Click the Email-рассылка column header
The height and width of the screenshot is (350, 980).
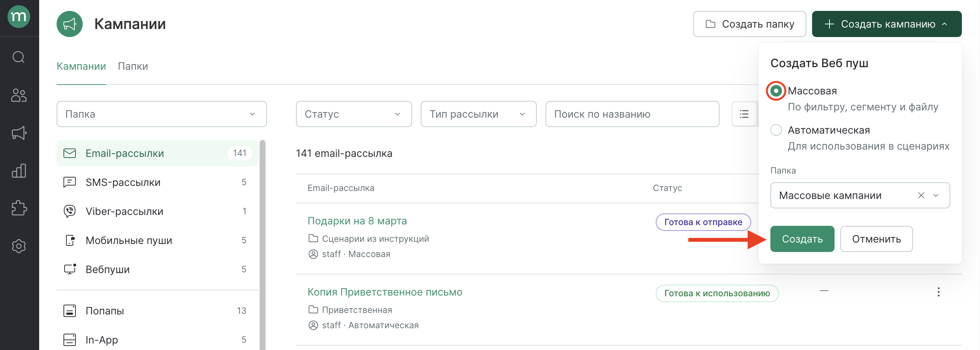tap(341, 188)
